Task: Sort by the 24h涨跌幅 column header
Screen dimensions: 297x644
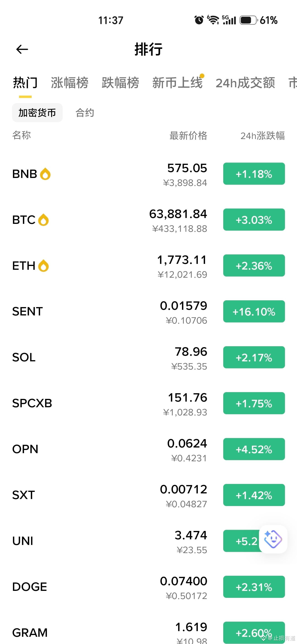Action: coord(262,136)
